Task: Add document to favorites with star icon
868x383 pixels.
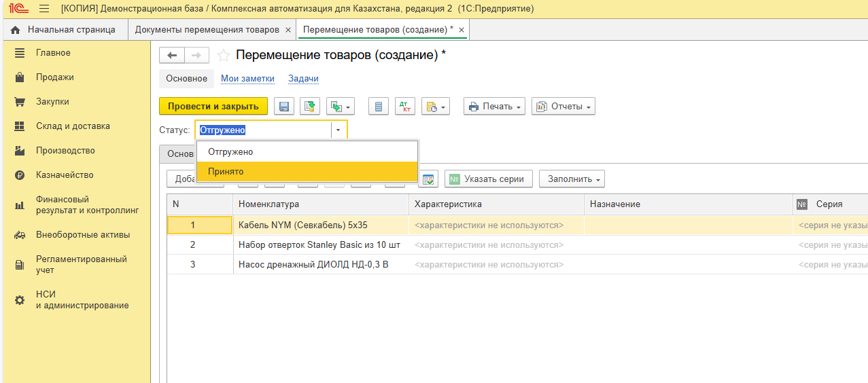Action: (x=223, y=56)
